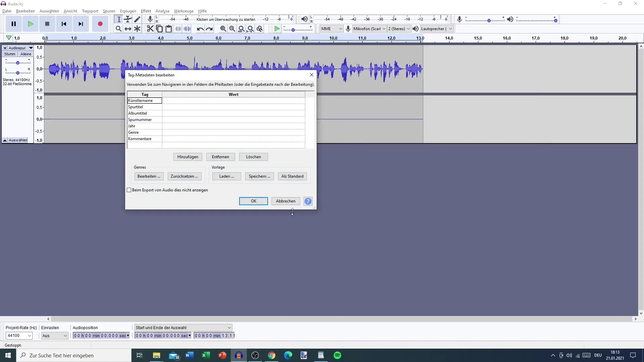The width and height of the screenshot is (644, 362).
Task: Click the Entfernen button
Action: click(220, 157)
